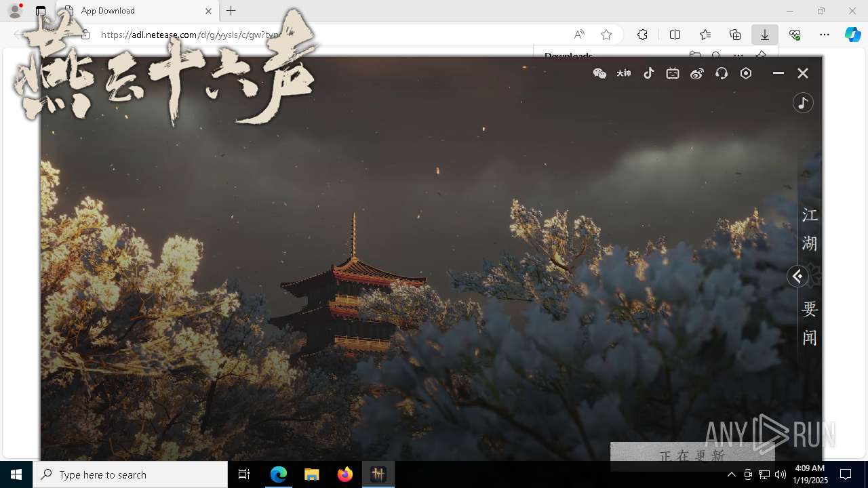Open the Weibo link icon
Image resolution: width=868 pixels, height=488 pixels.
(x=697, y=73)
